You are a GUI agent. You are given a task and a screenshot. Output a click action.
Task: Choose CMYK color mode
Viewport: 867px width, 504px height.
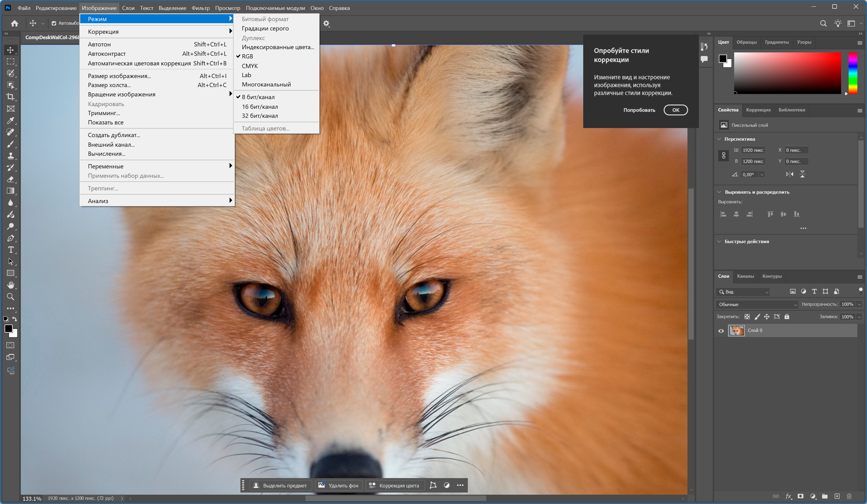pyautogui.click(x=250, y=66)
